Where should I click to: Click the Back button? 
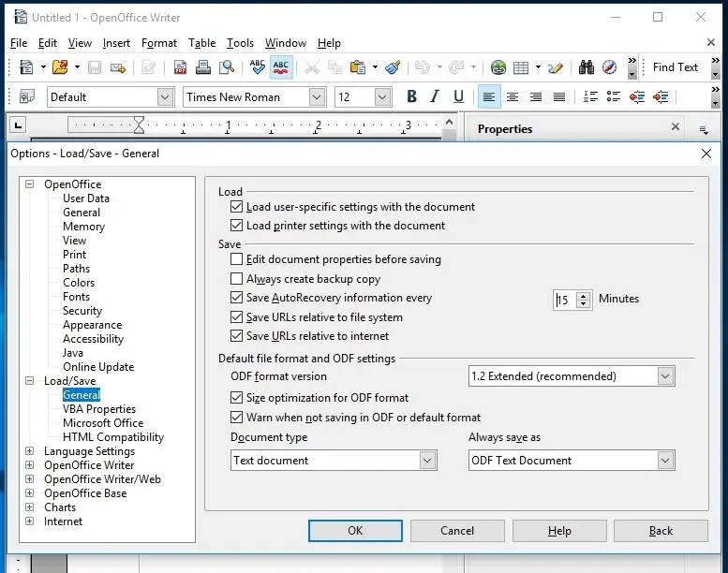tap(661, 531)
